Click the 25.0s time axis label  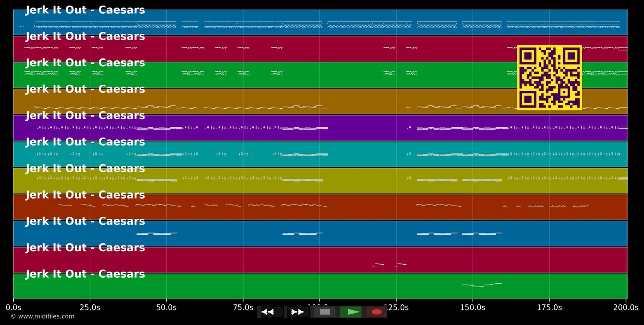(x=90, y=307)
